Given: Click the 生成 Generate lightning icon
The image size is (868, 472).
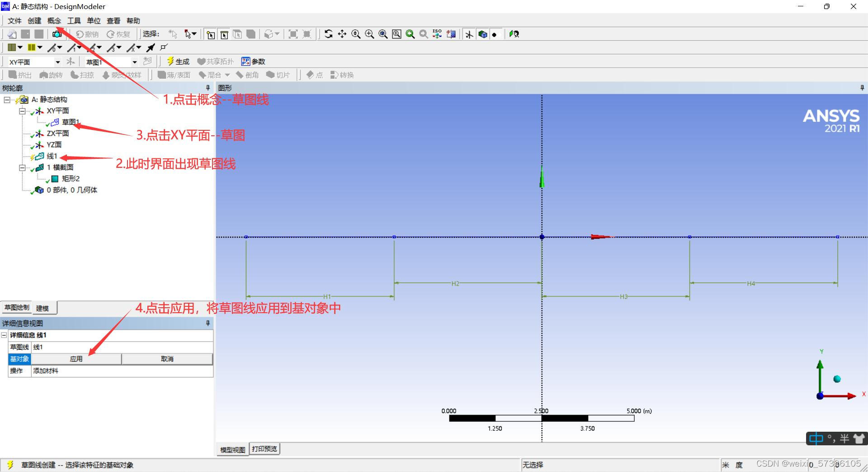Looking at the screenshot, I should (170, 61).
